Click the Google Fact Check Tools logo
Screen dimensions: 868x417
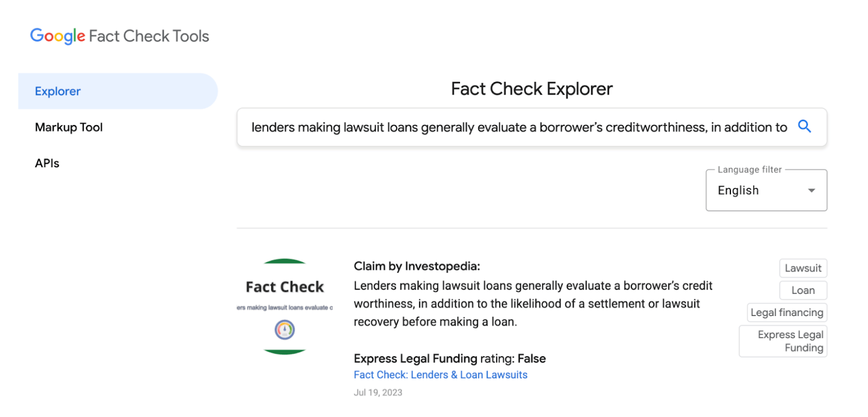click(119, 35)
